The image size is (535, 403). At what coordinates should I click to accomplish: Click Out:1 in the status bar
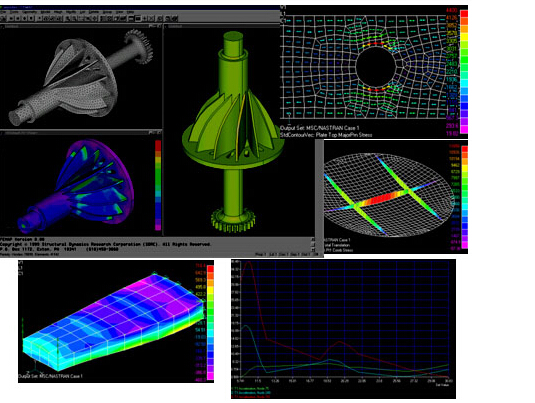click(305, 255)
